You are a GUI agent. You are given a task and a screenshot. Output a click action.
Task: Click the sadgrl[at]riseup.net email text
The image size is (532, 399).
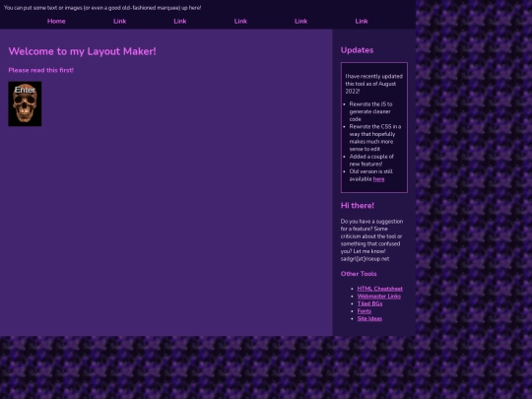coord(365,259)
